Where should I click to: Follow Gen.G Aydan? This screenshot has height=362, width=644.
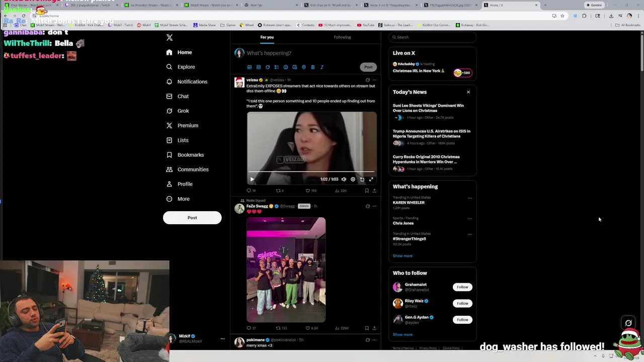(x=462, y=320)
